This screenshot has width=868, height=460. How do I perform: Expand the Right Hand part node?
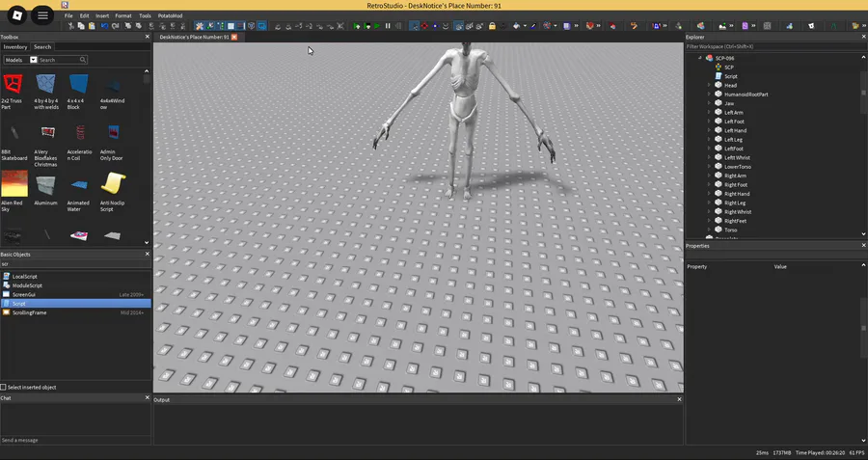[709, 194]
